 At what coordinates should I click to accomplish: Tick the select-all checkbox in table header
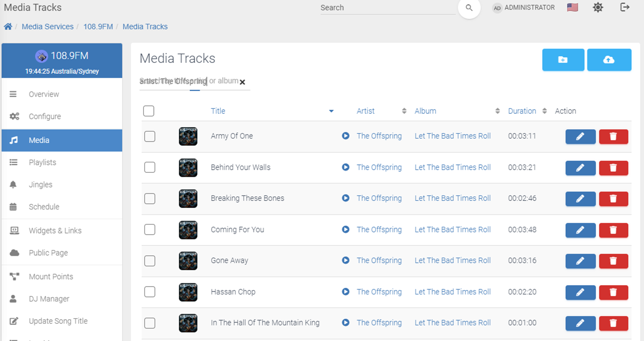point(148,111)
